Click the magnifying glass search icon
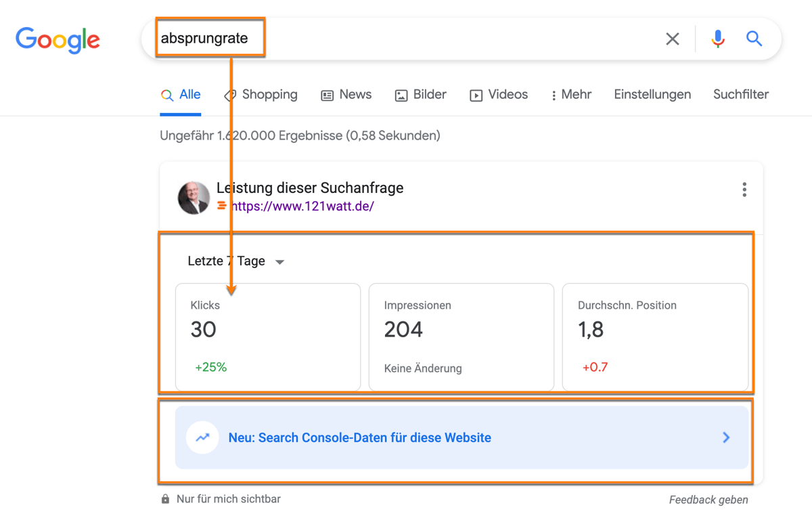Viewport: 812px width, 518px height. [x=754, y=39]
